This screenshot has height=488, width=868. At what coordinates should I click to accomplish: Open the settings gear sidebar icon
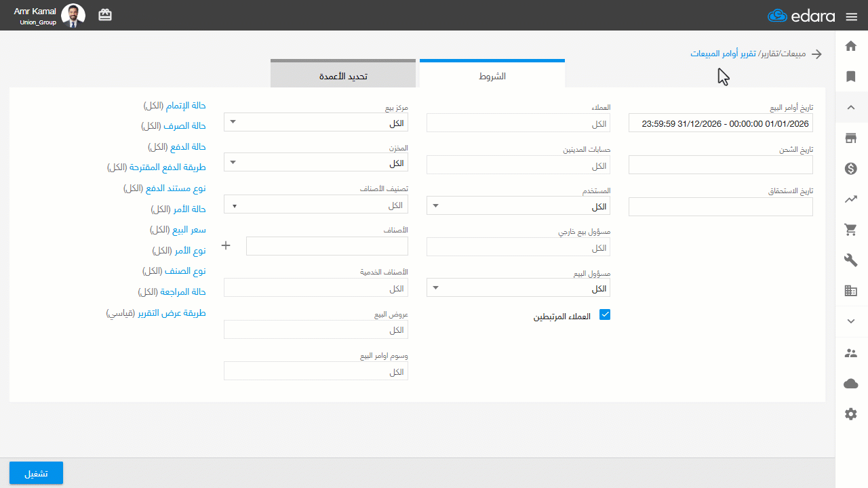pyautogui.click(x=851, y=414)
